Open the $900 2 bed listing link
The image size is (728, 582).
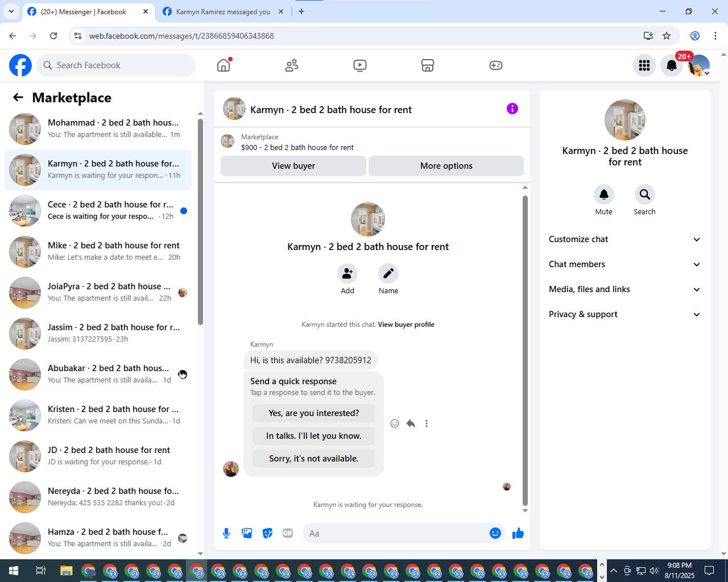point(297,147)
